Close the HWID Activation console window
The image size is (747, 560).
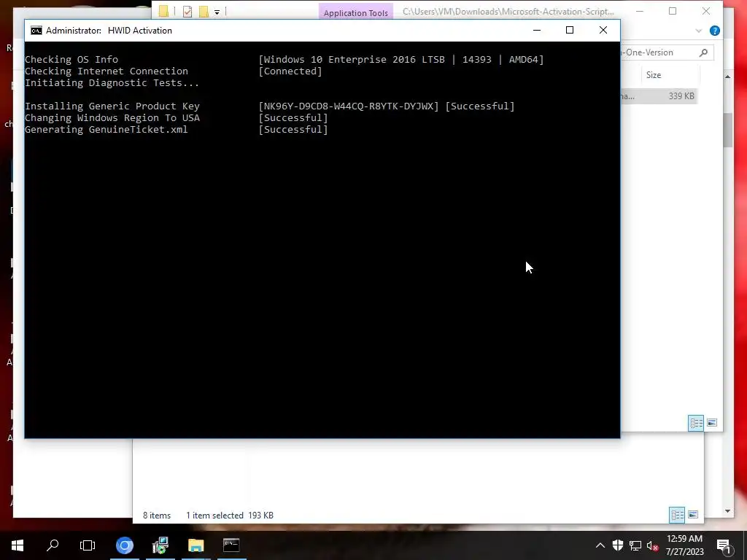coord(603,30)
